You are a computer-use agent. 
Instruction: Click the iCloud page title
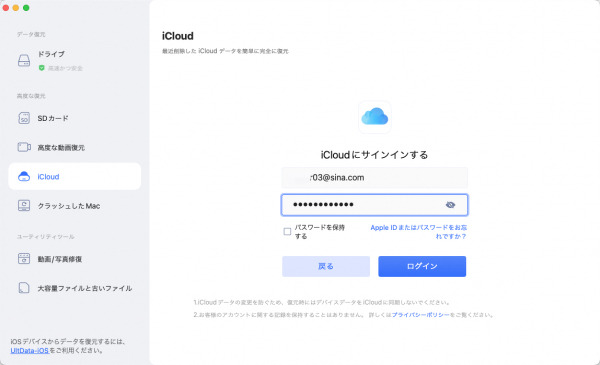pos(178,36)
